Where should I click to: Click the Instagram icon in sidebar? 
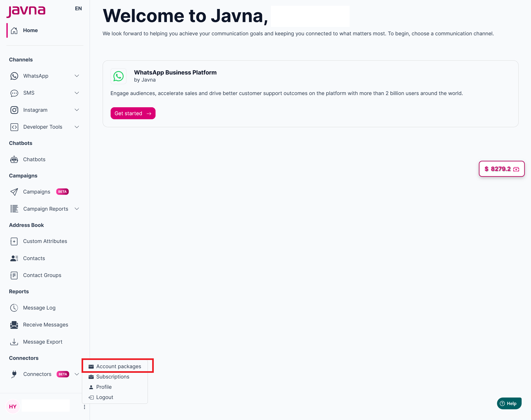click(14, 110)
